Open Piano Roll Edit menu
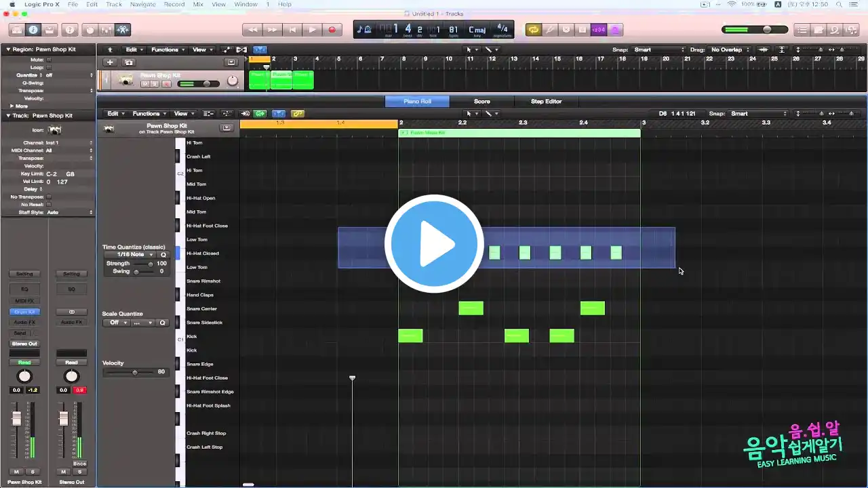Viewport: 868px width, 488px height. click(115, 114)
